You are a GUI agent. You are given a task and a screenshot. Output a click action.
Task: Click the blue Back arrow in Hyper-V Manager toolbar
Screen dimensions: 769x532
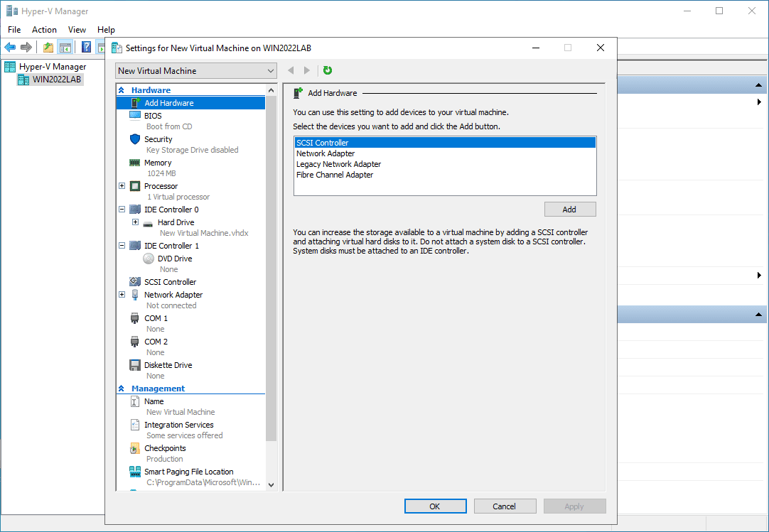pyautogui.click(x=10, y=47)
